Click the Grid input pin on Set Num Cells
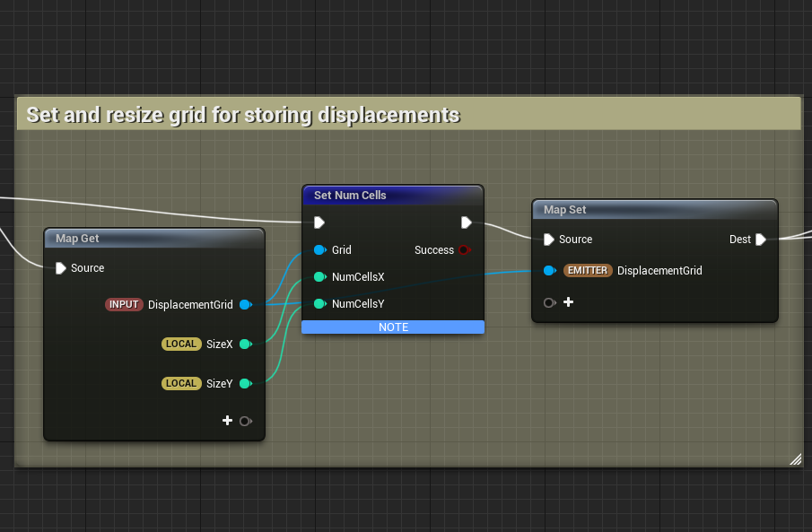This screenshot has height=532, width=812. coord(319,250)
